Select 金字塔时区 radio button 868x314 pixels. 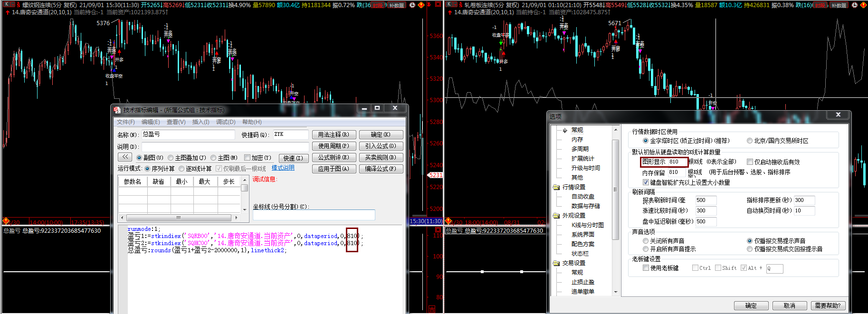coord(646,141)
